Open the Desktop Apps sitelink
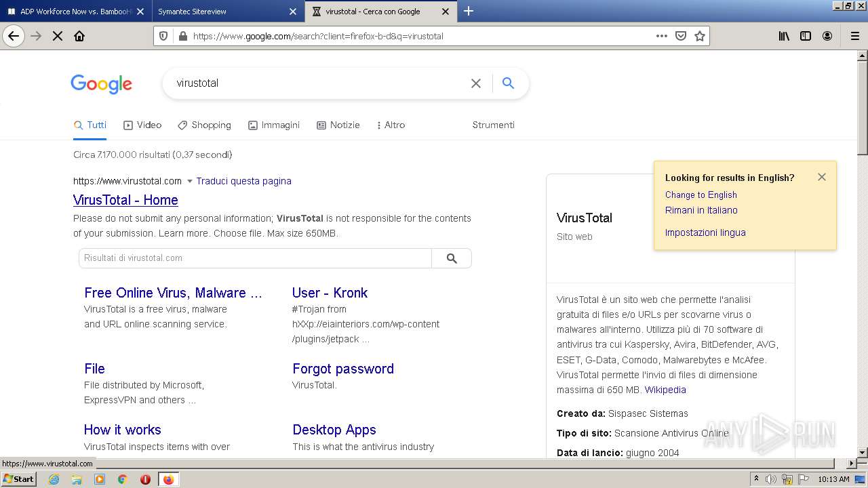 334,430
